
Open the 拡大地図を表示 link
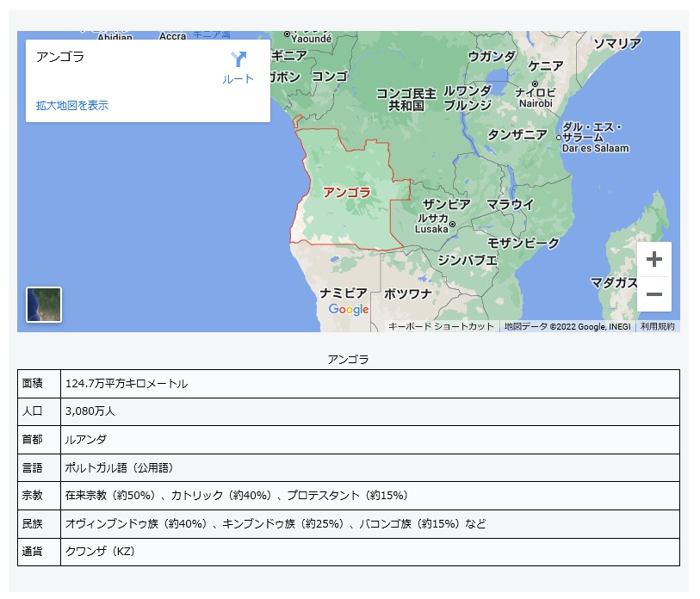[x=72, y=105]
